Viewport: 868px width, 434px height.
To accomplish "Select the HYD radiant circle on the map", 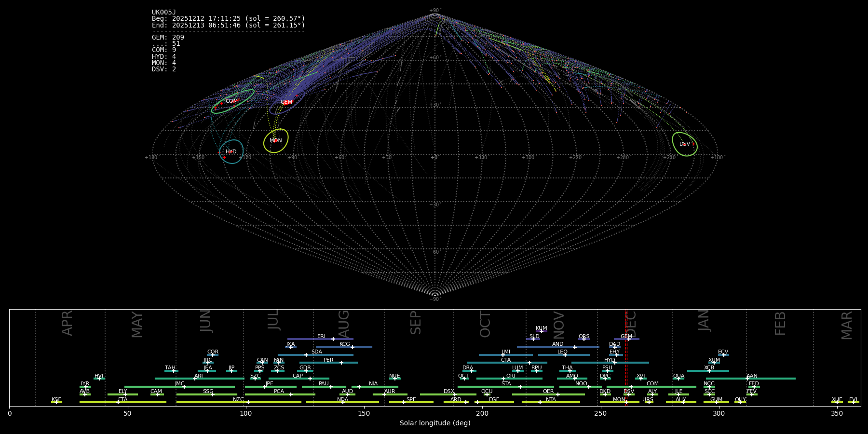I will point(231,152).
